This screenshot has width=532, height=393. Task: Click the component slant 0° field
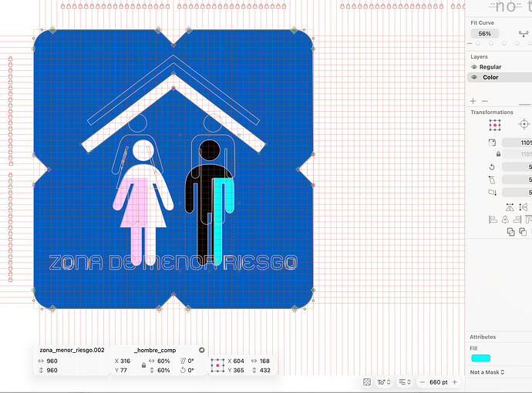coord(191,361)
